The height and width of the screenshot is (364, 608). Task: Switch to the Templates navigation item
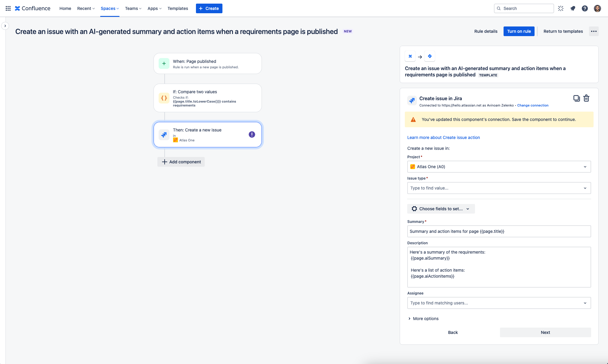pos(178,8)
